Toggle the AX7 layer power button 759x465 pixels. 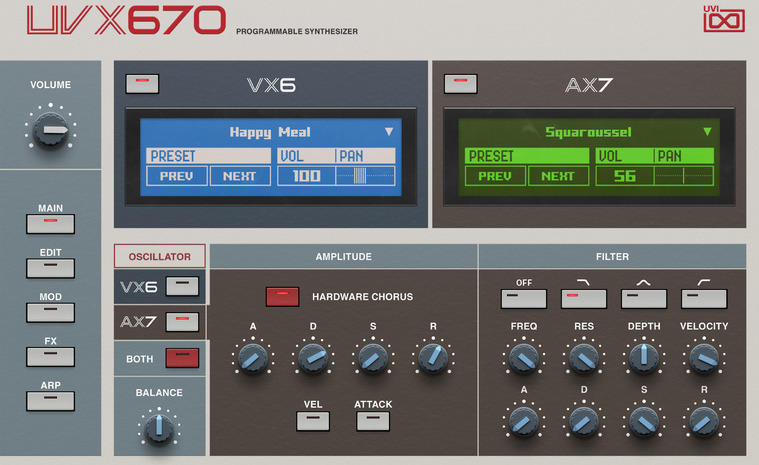coord(460,84)
